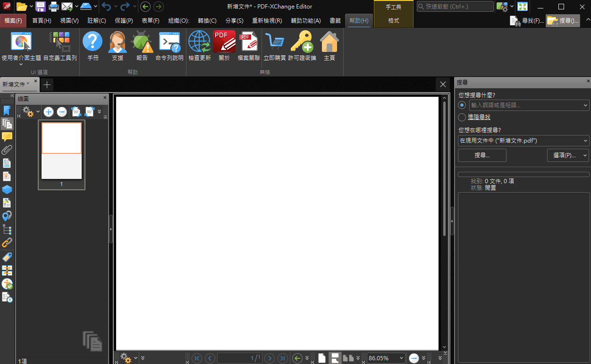Image resolution: width=591 pixels, height=364 pixels.
Task: Open the Attachments panel (paperclip icon)
Action: (x=7, y=150)
